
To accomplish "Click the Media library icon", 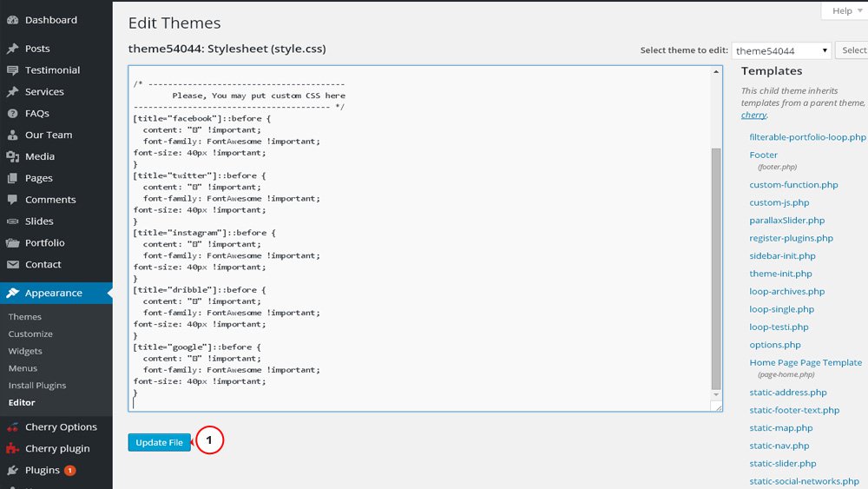I will pyautogui.click(x=12, y=156).
